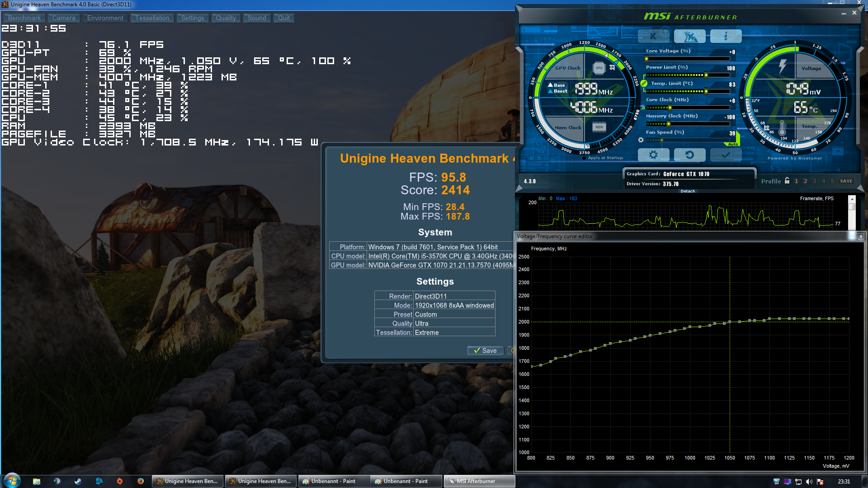Open the Kombustor K button
This screenshot has height=488, width=868.
(653, 36)
